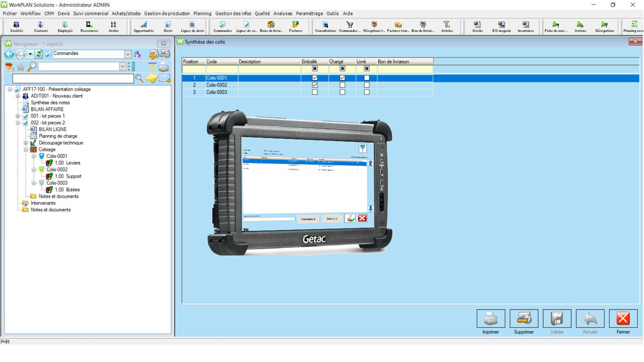Select the Planning de charge tree item

coord(58,136)
